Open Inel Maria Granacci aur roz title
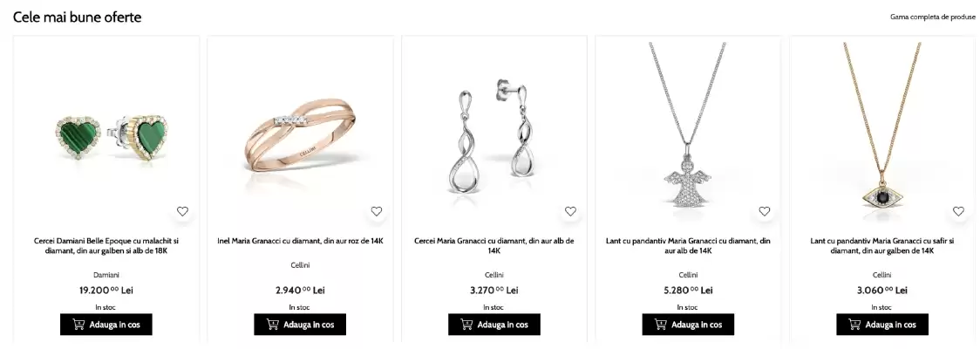This screenshot has width=980, height=349. [x=300, y=241]
